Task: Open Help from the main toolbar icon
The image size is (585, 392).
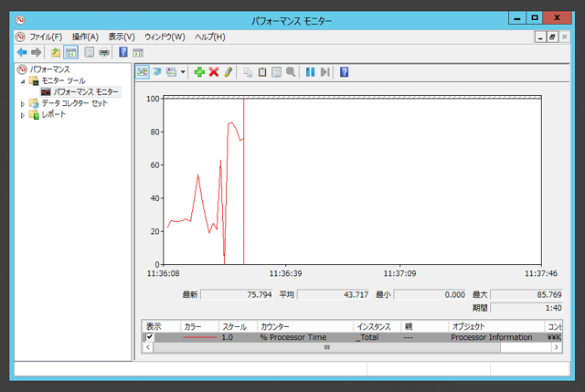Action: pos(123,52)
